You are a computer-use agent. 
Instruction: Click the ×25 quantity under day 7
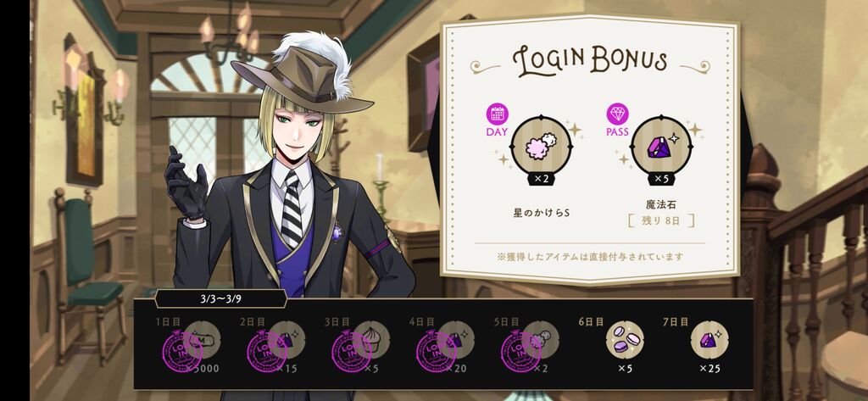point(709,368)
